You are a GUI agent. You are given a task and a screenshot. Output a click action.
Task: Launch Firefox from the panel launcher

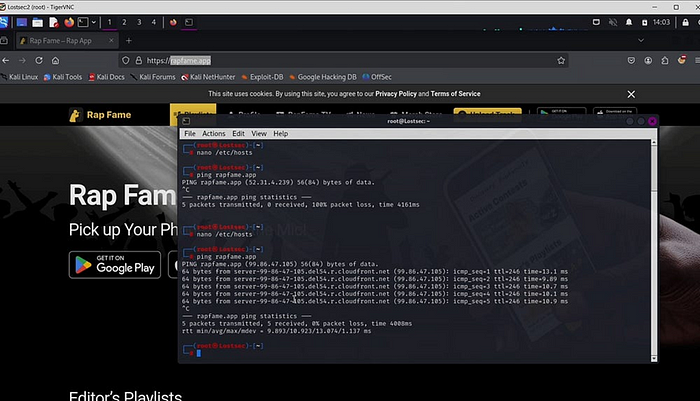69,22
